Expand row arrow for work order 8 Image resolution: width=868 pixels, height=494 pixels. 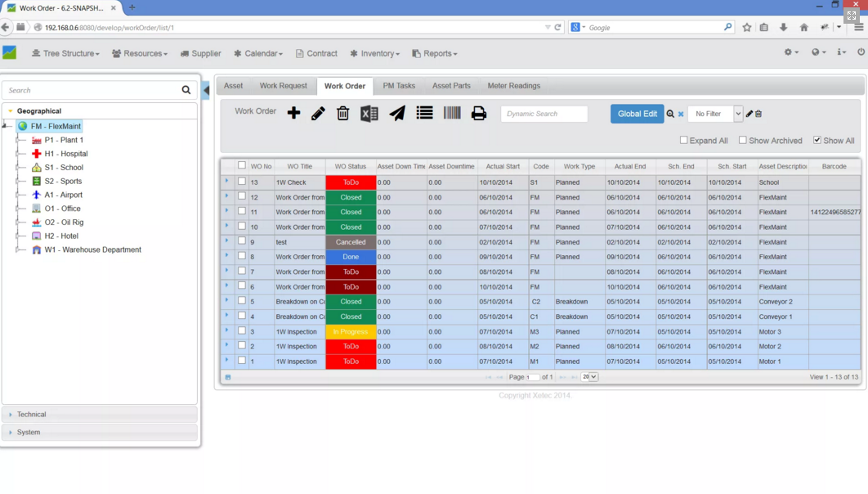(226, 255)
